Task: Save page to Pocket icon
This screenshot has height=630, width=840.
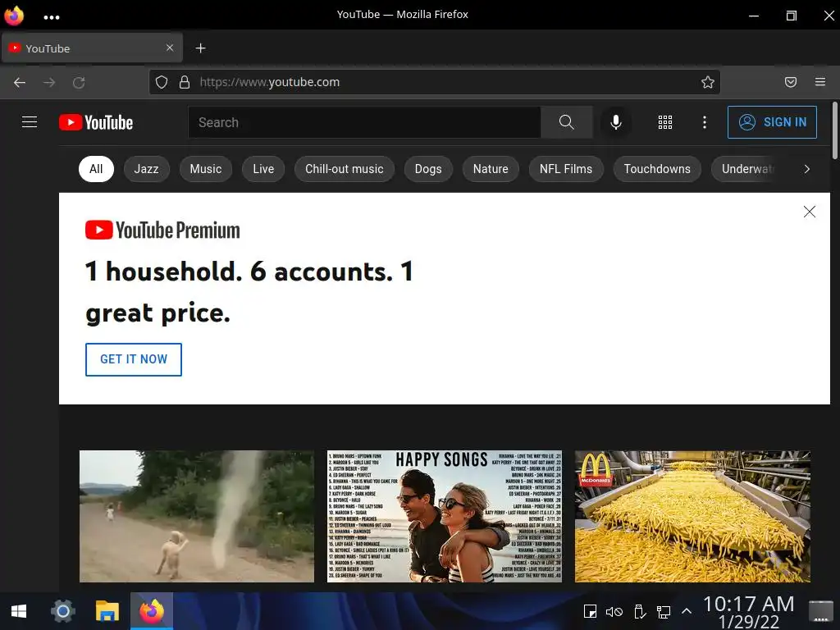Action: [790, 82]
